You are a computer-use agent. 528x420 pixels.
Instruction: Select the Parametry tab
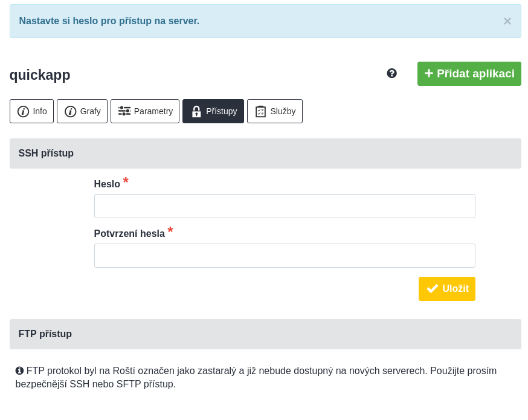pos(145,111)
